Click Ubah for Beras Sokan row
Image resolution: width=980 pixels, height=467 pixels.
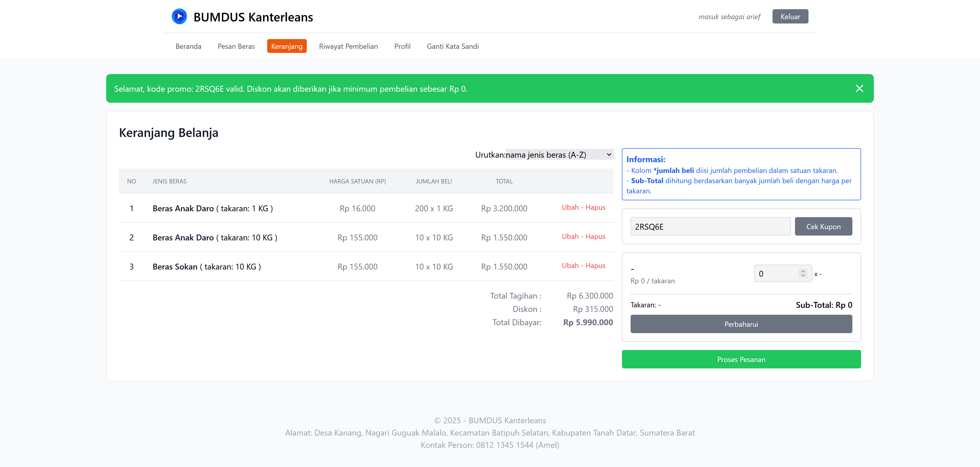coord(570,265)
